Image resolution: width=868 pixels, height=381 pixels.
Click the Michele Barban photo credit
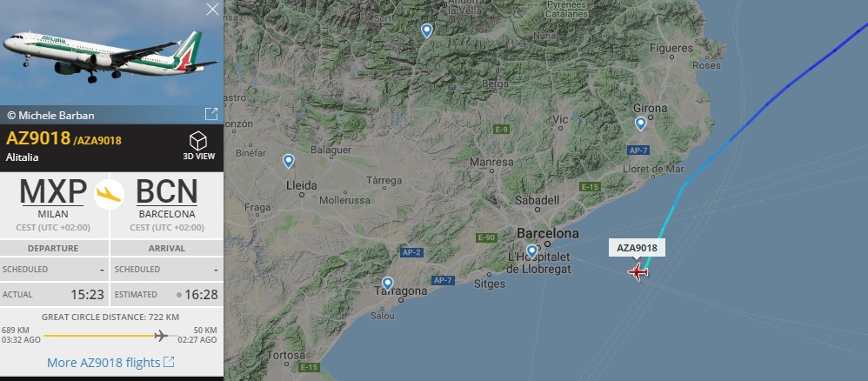pos(50,115)
